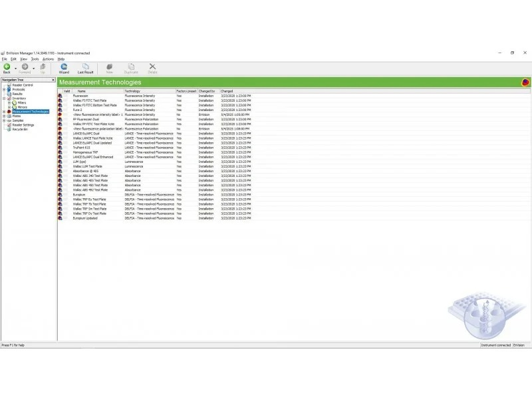Click the Recycle Bin icon in navigation tree
This screenshot has width=532, height=399.
(9, 129)
